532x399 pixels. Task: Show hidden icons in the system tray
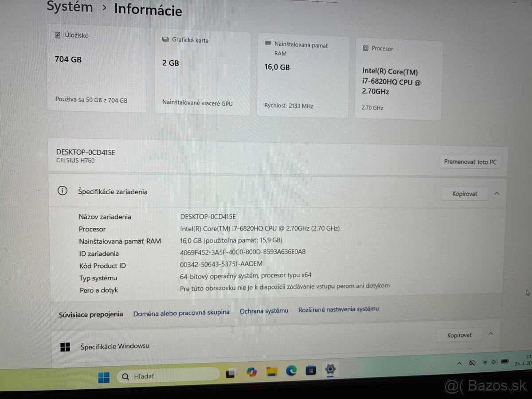(x=459, y=363)
